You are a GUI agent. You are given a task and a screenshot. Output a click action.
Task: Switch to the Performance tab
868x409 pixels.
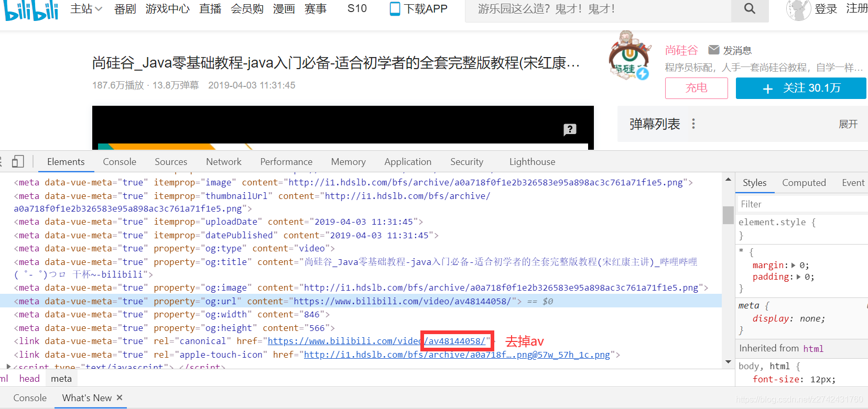coord(286,162)
